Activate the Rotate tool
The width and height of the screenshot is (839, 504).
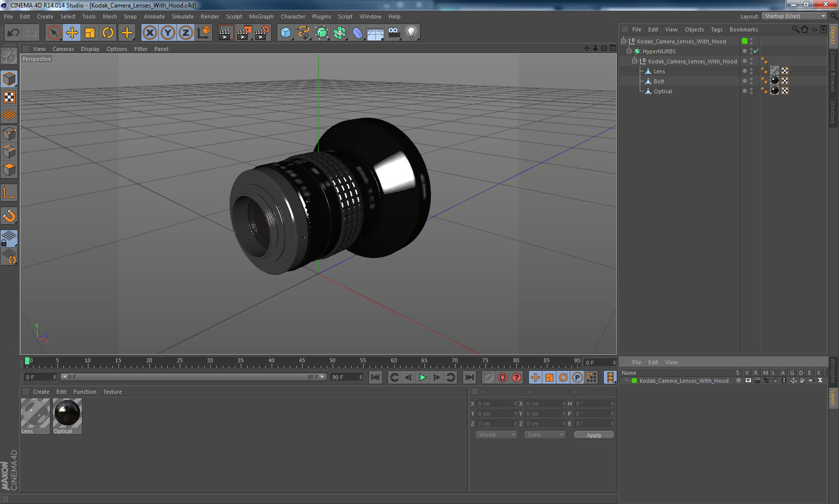(108, 33)
